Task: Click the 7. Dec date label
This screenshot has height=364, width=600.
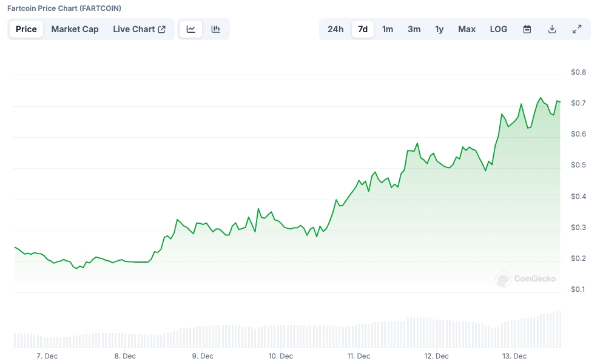Action: coord(47,356)
